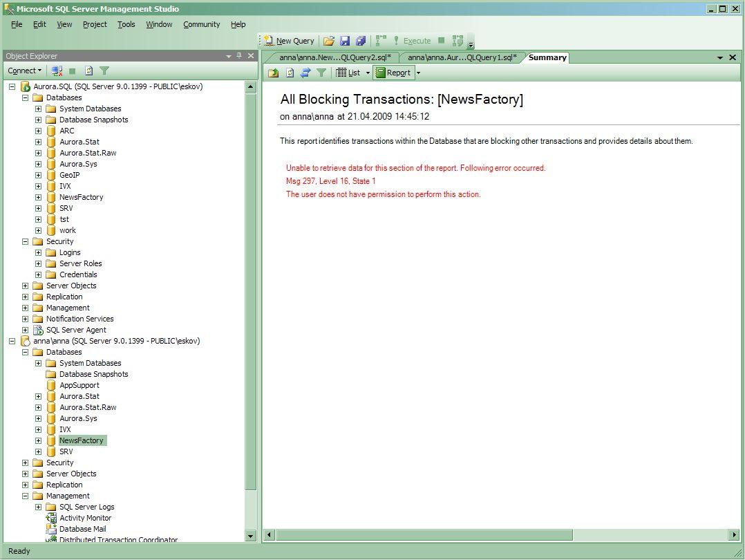Open the Toolbar Options overflow arrow
Viewport: 745px width, 560px height.
tap(471, 45)
